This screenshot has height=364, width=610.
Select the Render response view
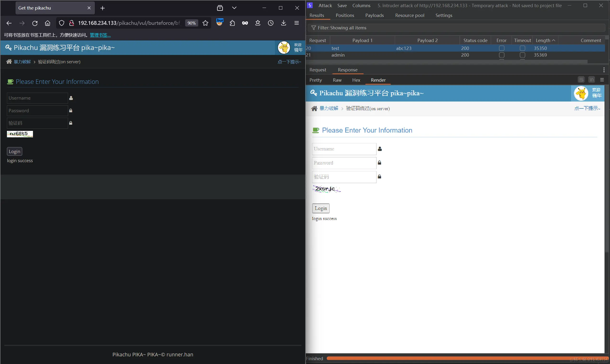click(x=378, y=80)
